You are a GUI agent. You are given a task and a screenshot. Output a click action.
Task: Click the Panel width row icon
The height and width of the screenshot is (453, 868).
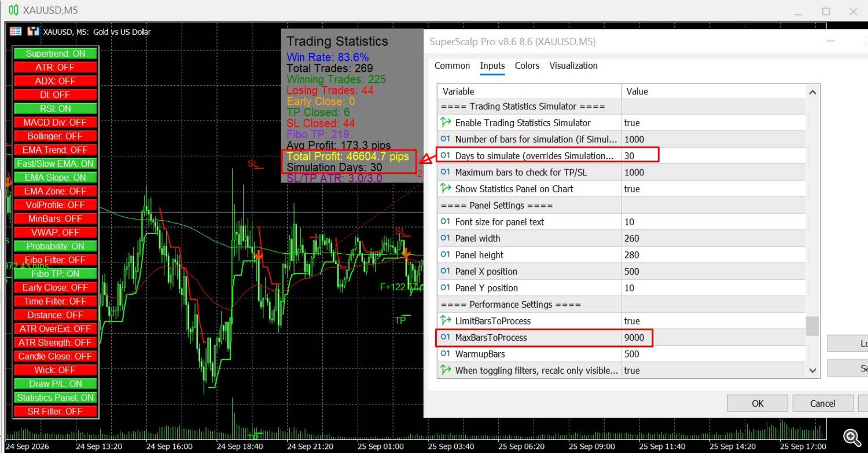point(446,238)
